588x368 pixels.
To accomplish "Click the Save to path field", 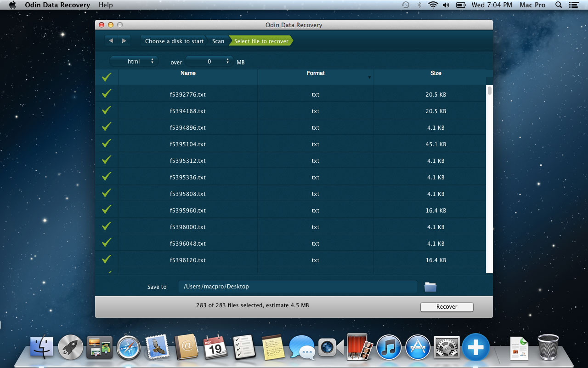I will [298, 287].
